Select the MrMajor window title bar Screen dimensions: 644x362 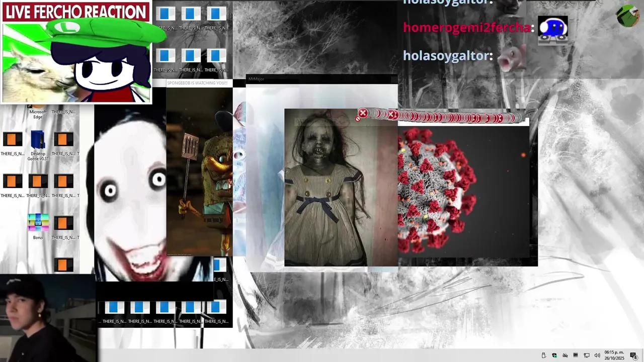[321, 79]
